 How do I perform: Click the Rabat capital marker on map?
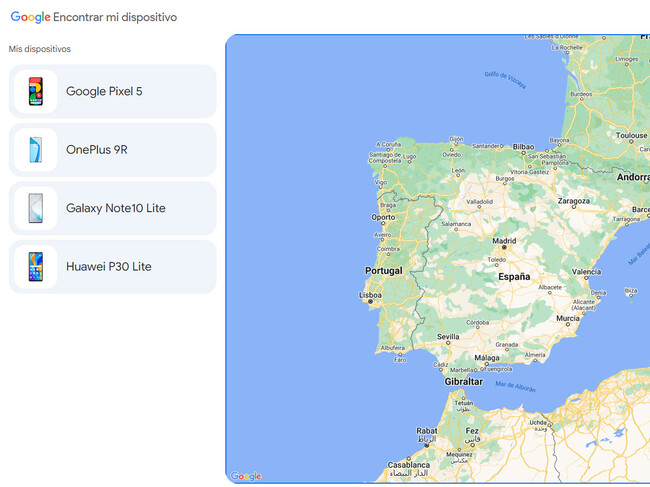[x=427, y=445]
